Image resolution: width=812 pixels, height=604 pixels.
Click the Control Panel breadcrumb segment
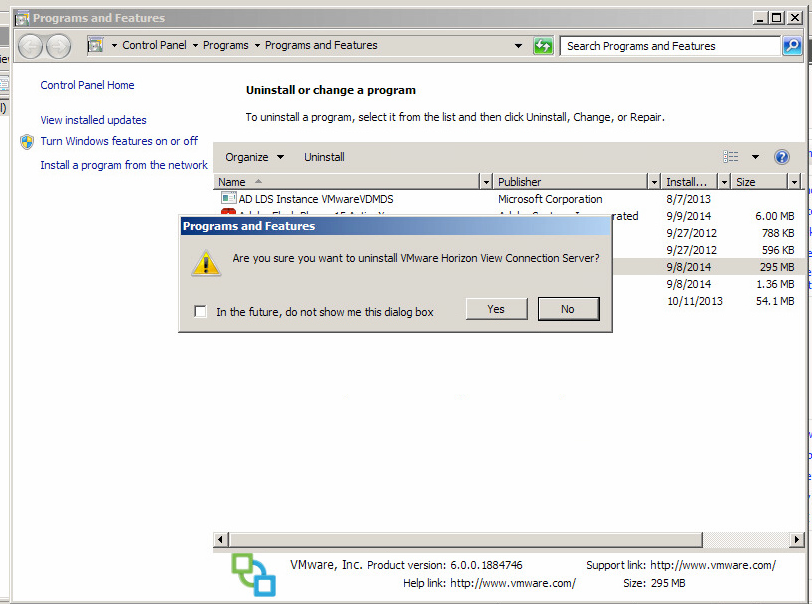[x=155, y=46]
